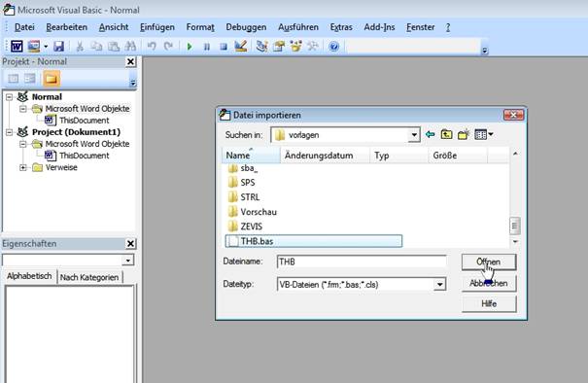This screenshot has width=588, height=383.
Task: Click the Save toolbar icon
Action: coord(58,47)
